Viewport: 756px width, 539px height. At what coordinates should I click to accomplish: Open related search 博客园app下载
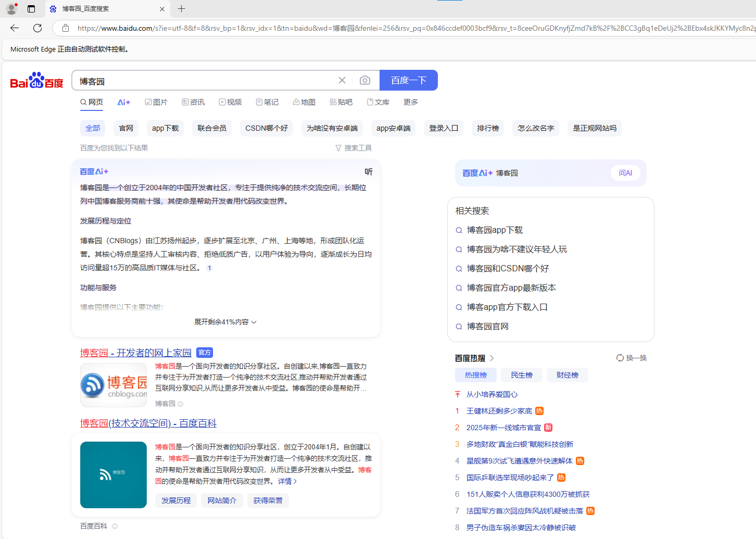[495, 230]
